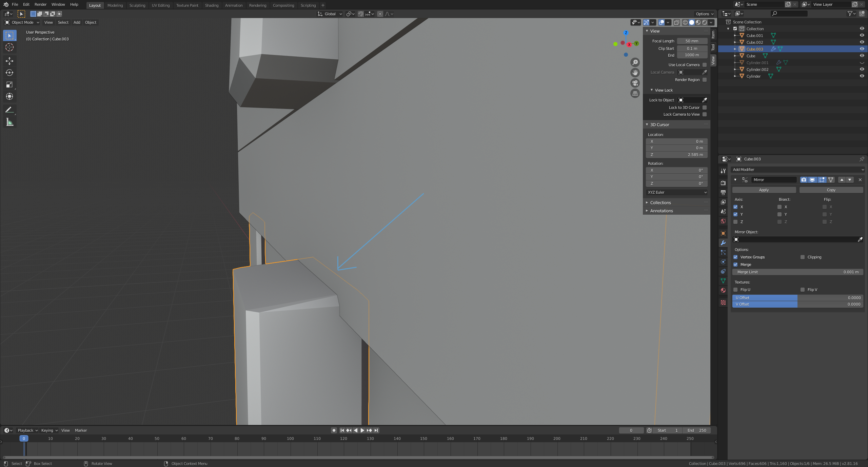
Task: Click the Apply modifier button
Action: pyautogui.click(x=764, y=190)
